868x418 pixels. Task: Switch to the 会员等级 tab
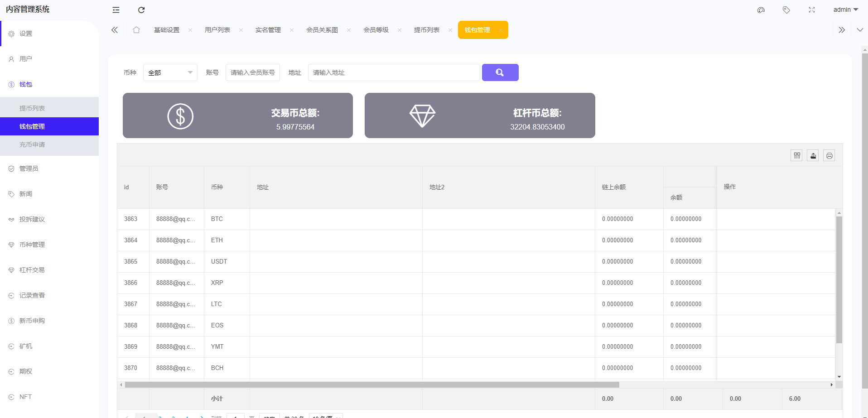tap(376, 30)
